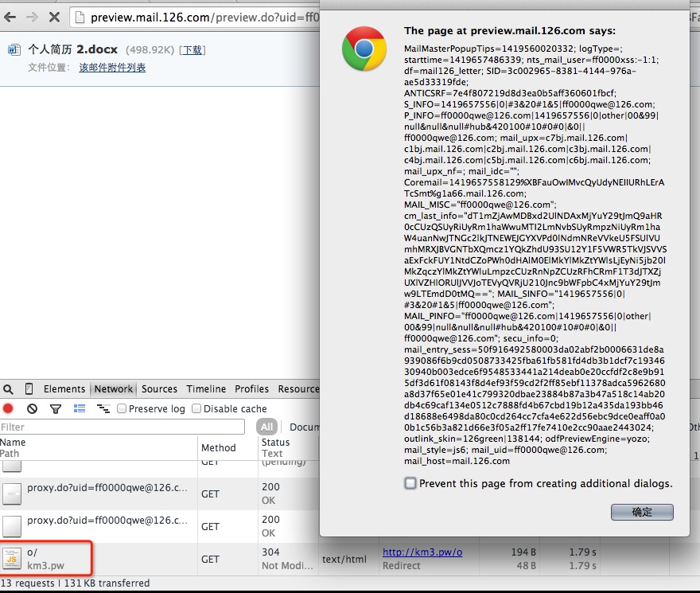Click the 确定 button in the dialog
This screenshot has height=593, width=700.
click(x=642, y=512)
